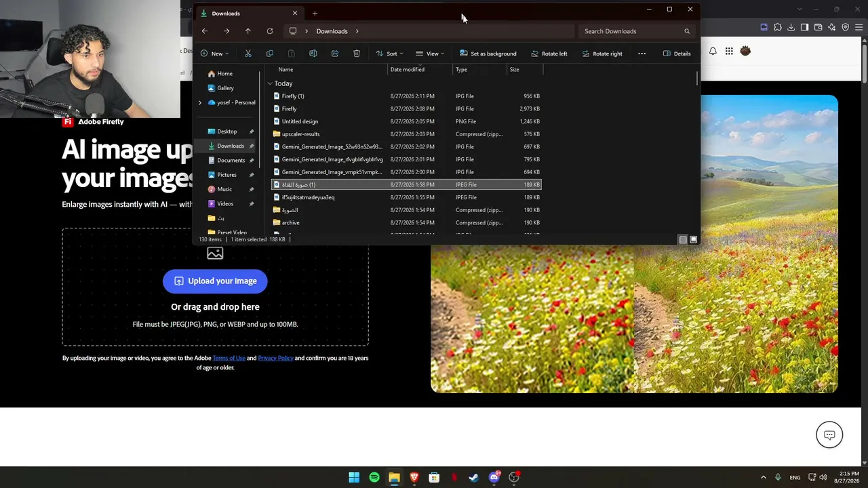
Task: Click the search magnifier in File Explorer
Action: tap(687, 31)
